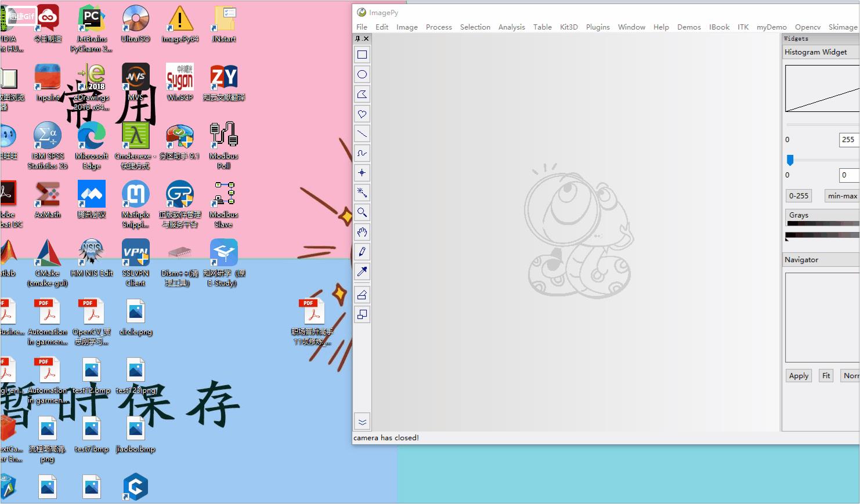
Task: Select the pencil draw tool
Action: 362,252
